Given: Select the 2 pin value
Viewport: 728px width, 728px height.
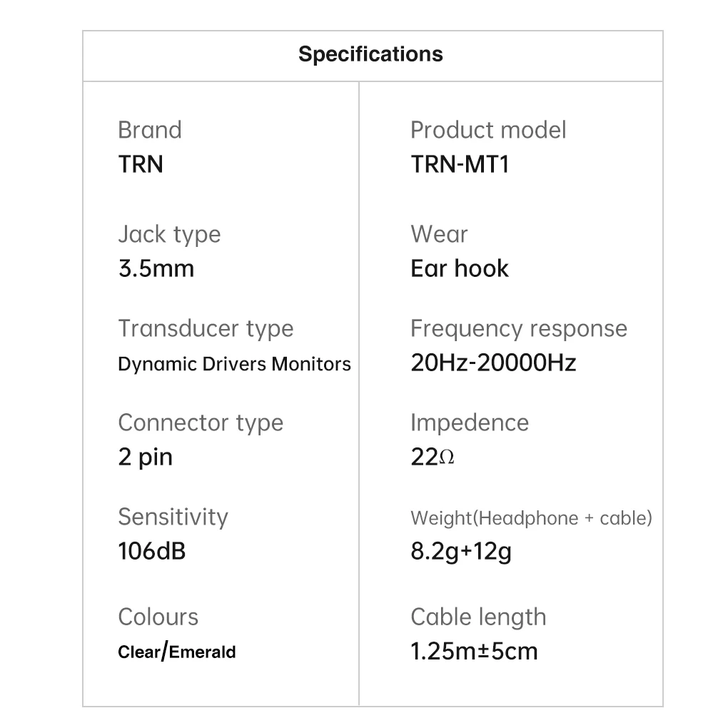Looking at the screenshot, I should tap(145, 457).
